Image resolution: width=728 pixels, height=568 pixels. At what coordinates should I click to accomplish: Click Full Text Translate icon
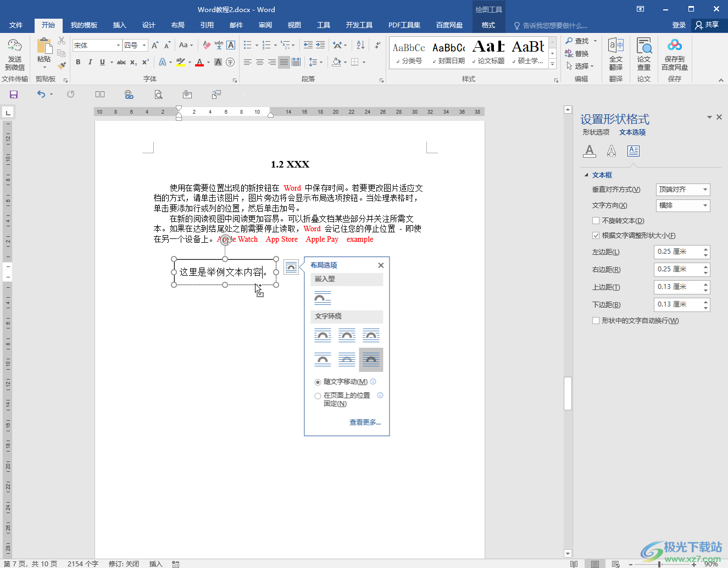pyautogui.click(x=616, y=54)
